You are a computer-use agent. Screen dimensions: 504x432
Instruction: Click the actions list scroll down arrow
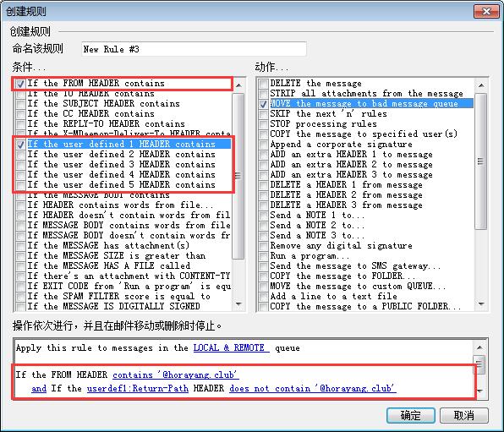(481, 304)
